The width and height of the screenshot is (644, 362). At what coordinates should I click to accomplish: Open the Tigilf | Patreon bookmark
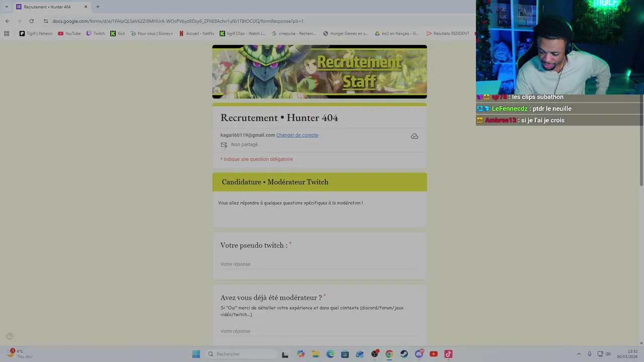click(x=36, y=34)
